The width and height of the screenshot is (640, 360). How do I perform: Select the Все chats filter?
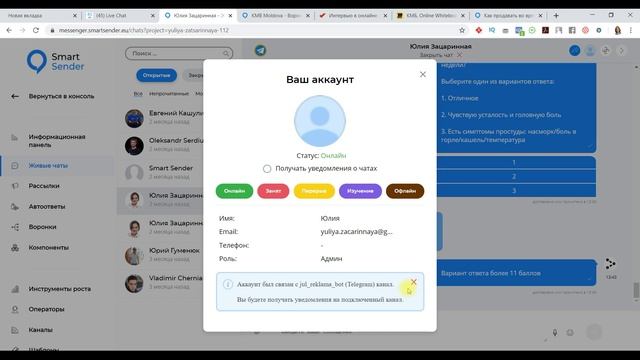point(138,94)
